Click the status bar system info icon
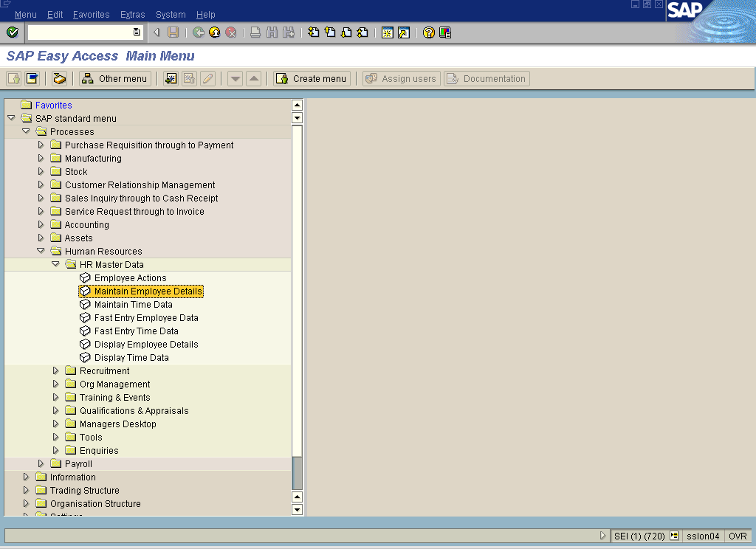 pyautogui.click(x=674, y=536)
